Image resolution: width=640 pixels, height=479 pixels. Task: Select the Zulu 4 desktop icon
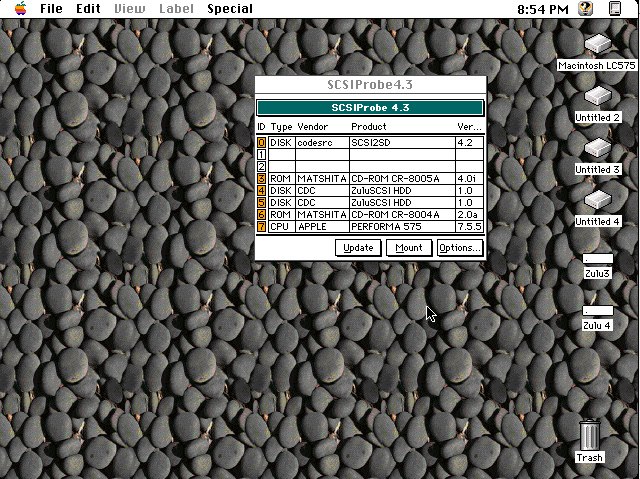point(598,311)
